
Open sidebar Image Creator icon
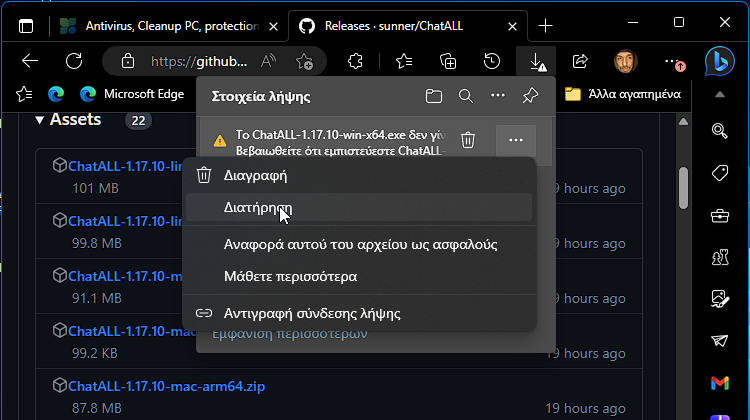(x=719, y=299)
